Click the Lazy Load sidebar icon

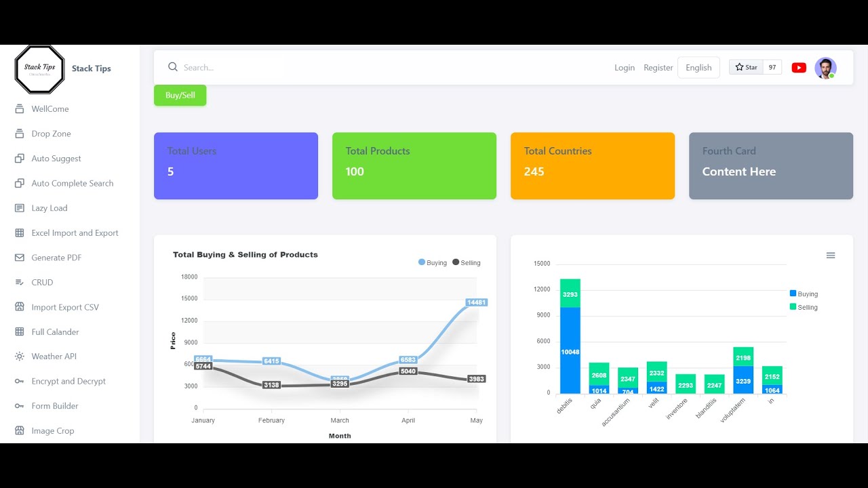coord(19,208)
